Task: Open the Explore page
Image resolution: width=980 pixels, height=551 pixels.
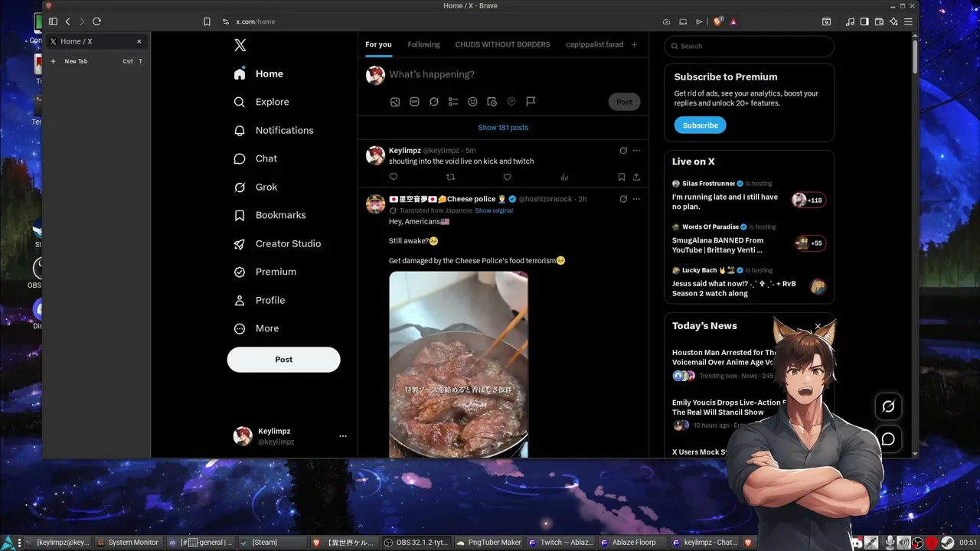Action: point(262,102)
